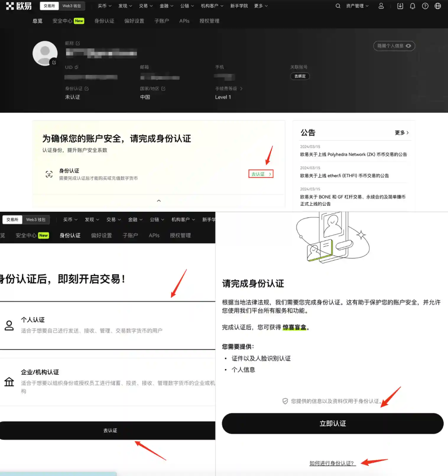Image resolution: width=448 pixels, height=476 pixels.
Task: Open the 资产管理 dropdown
Action: coord(358,6)
